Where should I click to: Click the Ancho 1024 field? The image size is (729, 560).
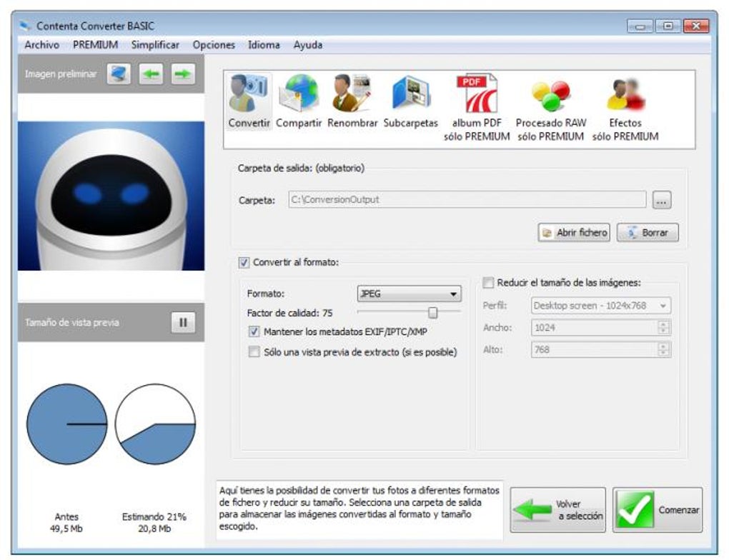(x=595, y=328)
